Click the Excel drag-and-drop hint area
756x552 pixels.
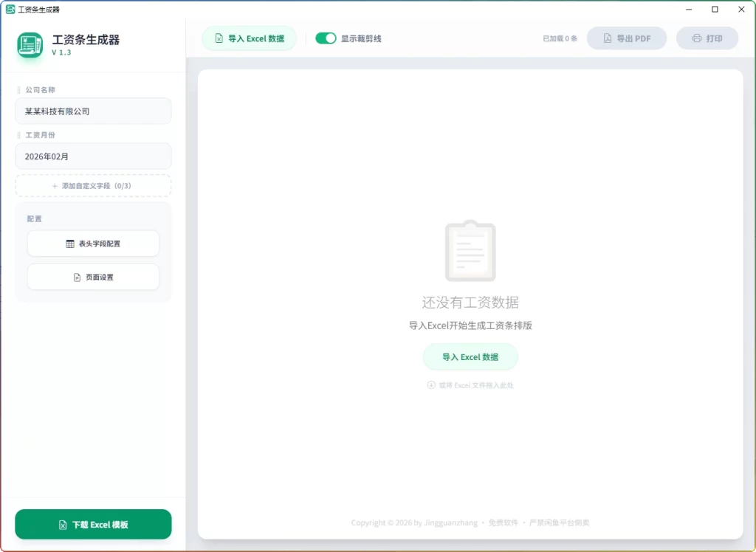(x=470, y=384)
